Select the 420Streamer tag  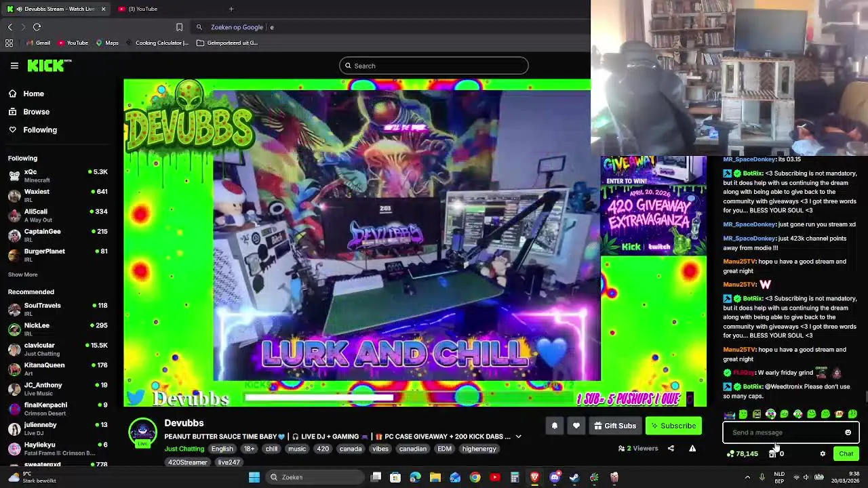[x=188, y=462]
